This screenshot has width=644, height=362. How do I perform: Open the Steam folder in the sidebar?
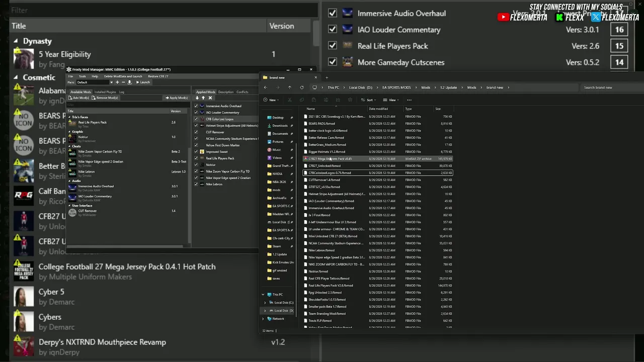pos(277,246)
